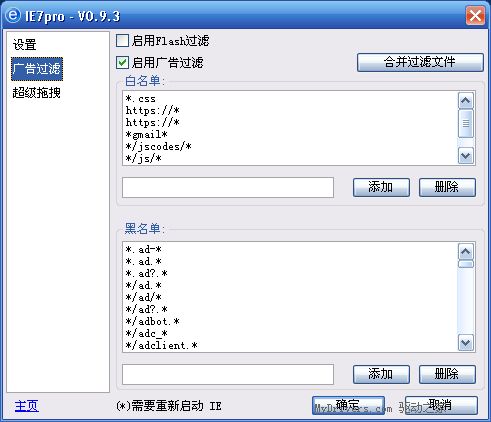Click blacklist scrollbar up arrow
Screen dimensions: 491x422
click(x=466, y=252)
